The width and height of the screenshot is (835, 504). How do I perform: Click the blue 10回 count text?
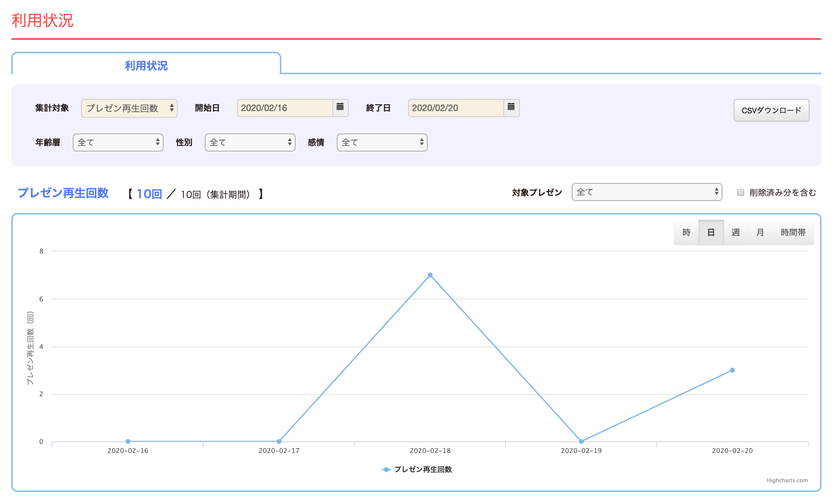pyautogui.click(x=149, y=194)
